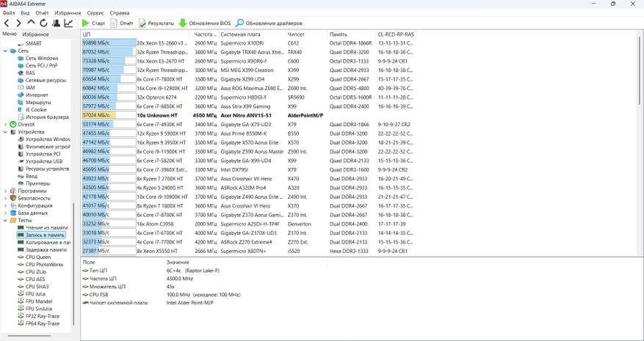Screen dimensions: 644x341
Task: Select the 93898 МБ/с result bar
Action: pos(109,43)
